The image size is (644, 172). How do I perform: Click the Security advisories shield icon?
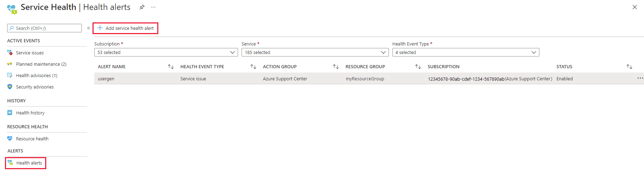click(x=10, y=87)
